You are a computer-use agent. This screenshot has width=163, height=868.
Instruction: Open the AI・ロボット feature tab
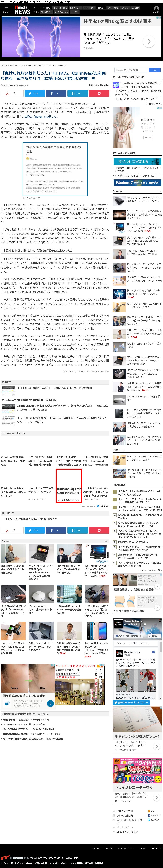(x=46, y=12)
